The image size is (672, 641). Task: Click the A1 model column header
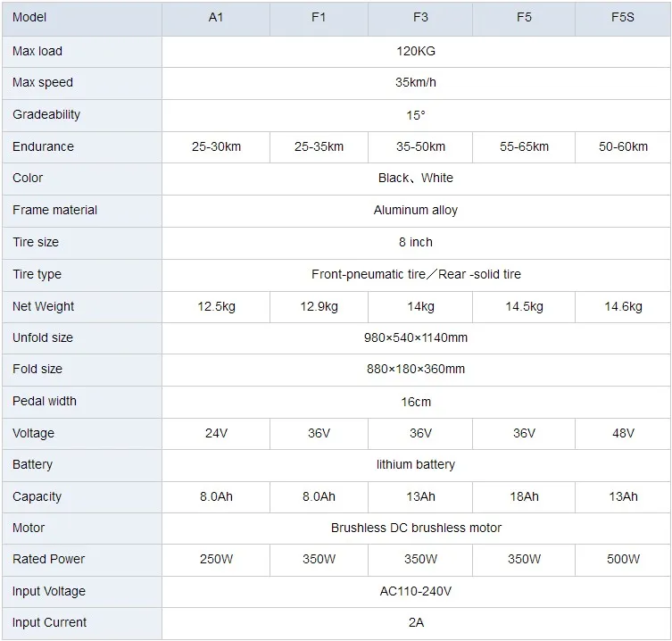pyautogui.click(x=216, y=18)
